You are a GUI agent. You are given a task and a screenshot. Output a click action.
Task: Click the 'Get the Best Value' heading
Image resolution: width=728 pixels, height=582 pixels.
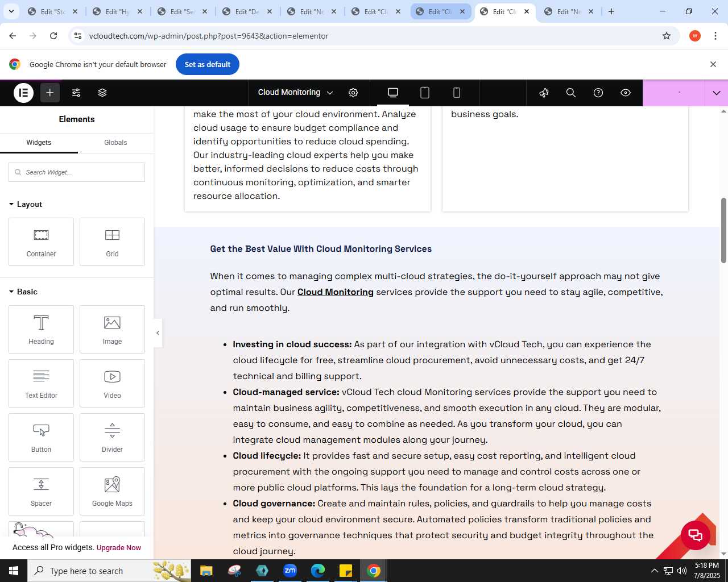(x=321, y=249)
